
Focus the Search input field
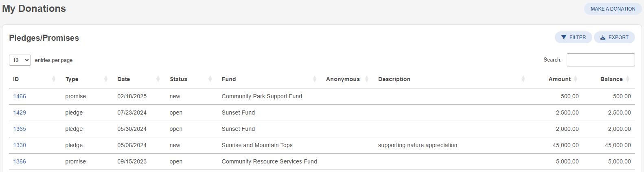(600, 60)
